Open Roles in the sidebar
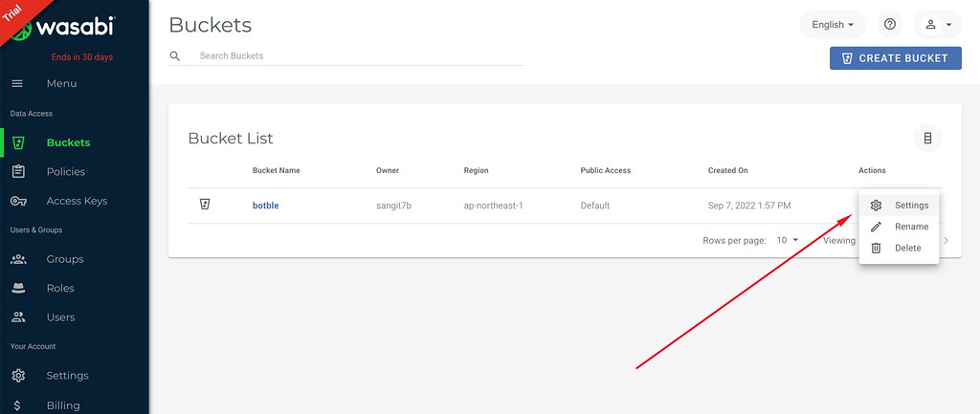 (60, 288)
